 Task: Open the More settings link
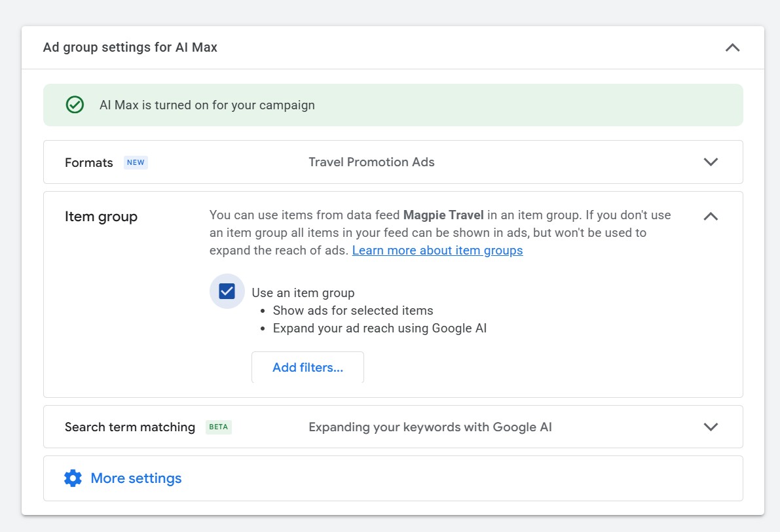[x=136, y=478]
